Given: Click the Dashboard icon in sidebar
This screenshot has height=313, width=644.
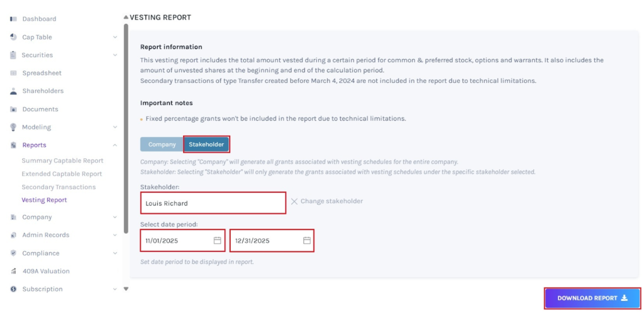Looking at the screenshot, I should 13,19.
